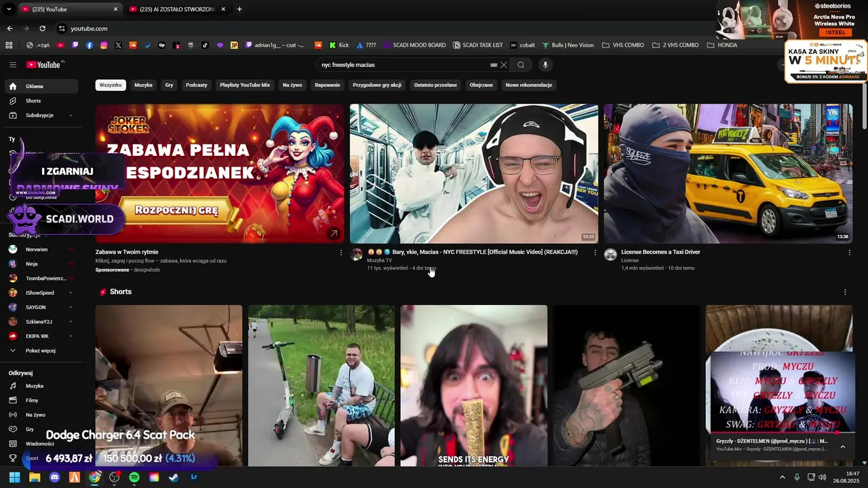Open Na żywo under Odkrywaj
Screen dimensions: 868x488
point(41,415)
